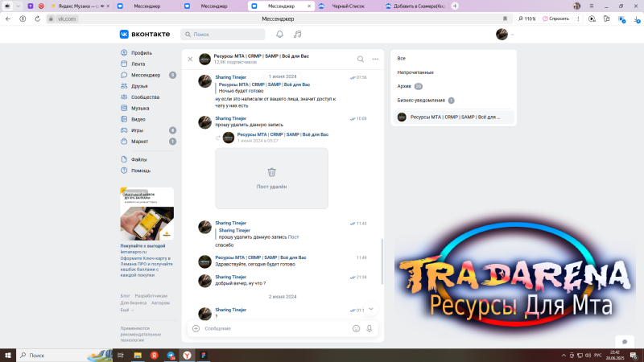Click search icon in chat header
Viewport: 644px width, 362px height.
point(361,59)
